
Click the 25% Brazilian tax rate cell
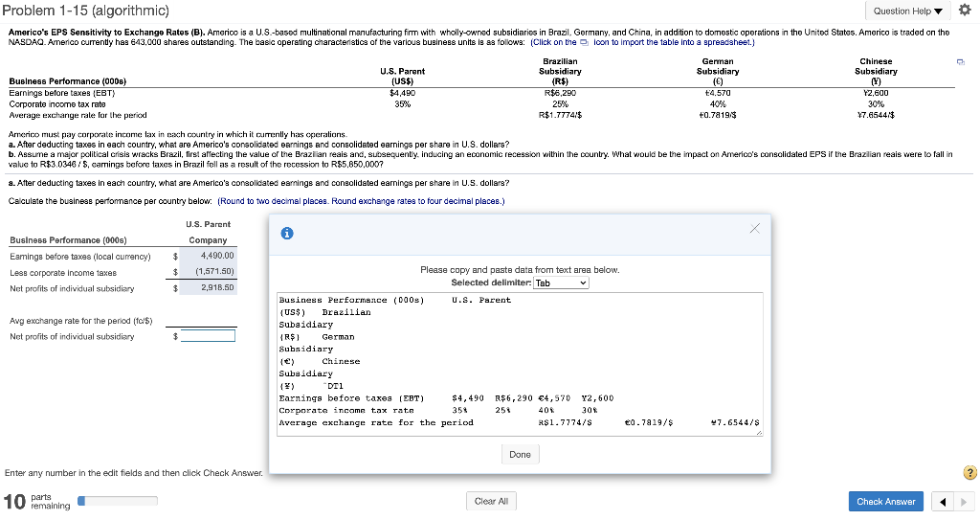(x=560, y=103)
